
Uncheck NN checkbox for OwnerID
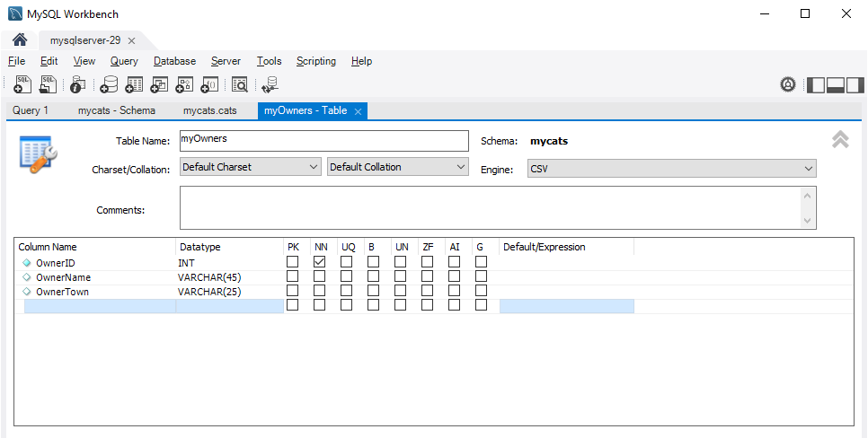[319, 261]
